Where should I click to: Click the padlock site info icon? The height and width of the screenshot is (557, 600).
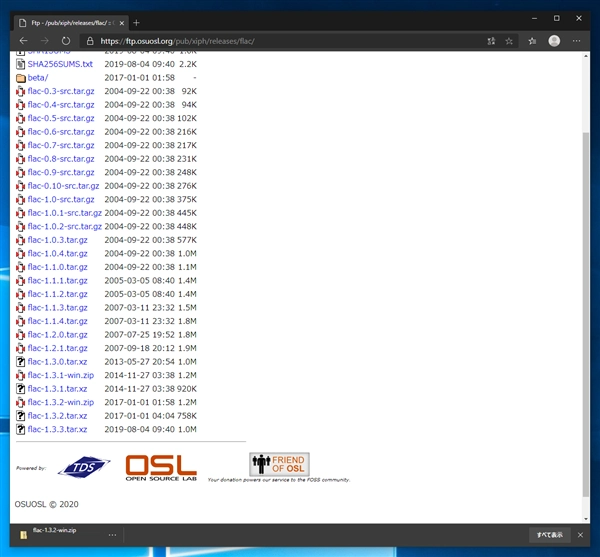click(90, 41)
